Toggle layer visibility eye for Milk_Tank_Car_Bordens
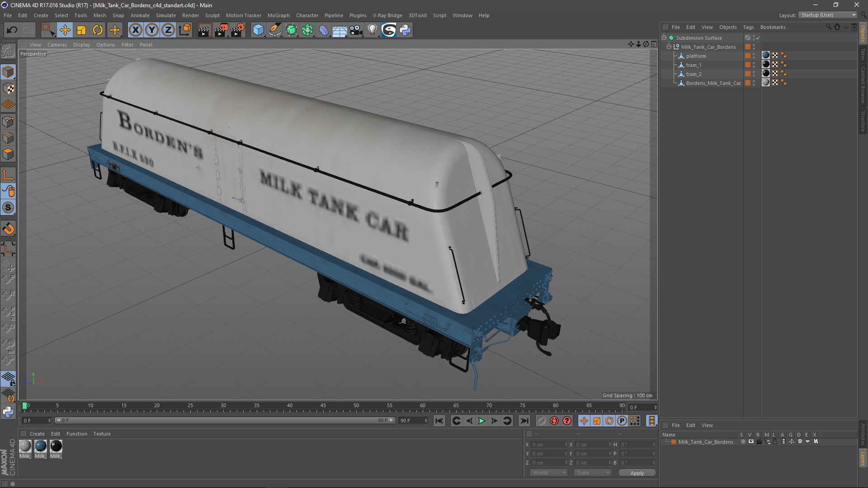The width and height of the screenshot is (868, 488). coord(751,441)
